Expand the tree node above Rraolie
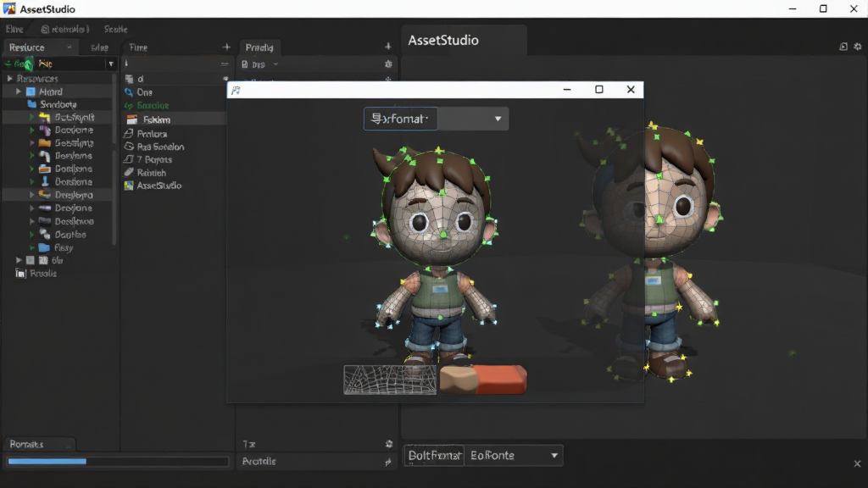868x488 pixels. click(19, 260)
